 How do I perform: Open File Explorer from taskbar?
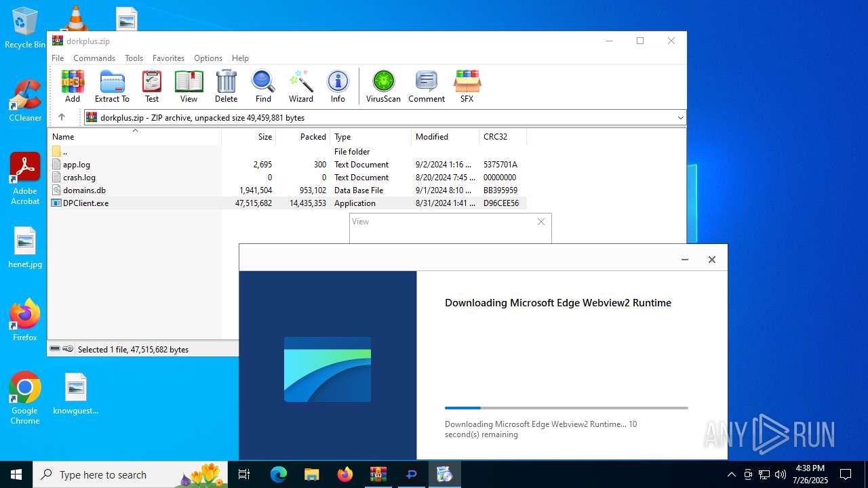(x=312, y=474)
